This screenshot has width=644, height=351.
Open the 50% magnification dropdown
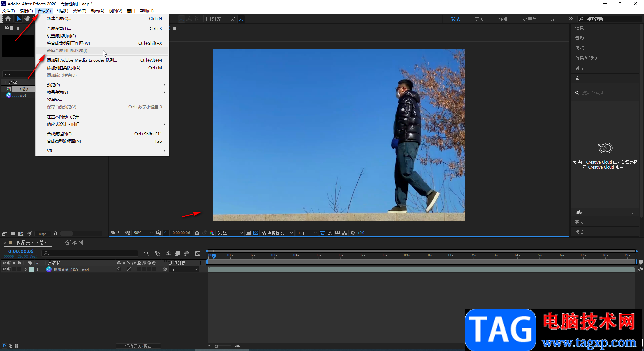[143, 233]
